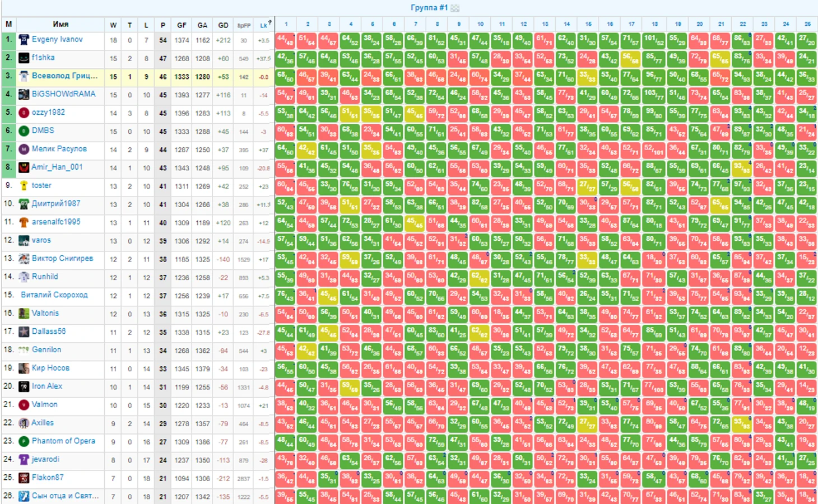Viewport: 818px width, 504px height.
Task: Click the BpFP column header
Action: tap(244, 25)
